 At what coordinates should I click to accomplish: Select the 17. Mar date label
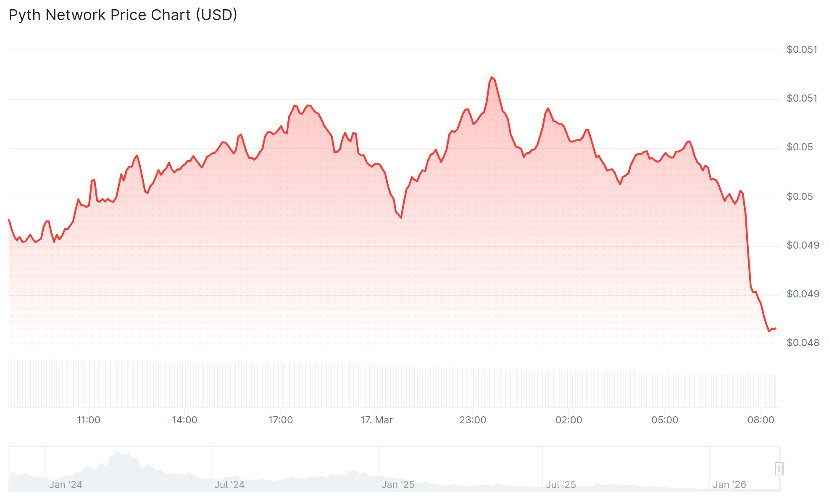coord(376,420)
